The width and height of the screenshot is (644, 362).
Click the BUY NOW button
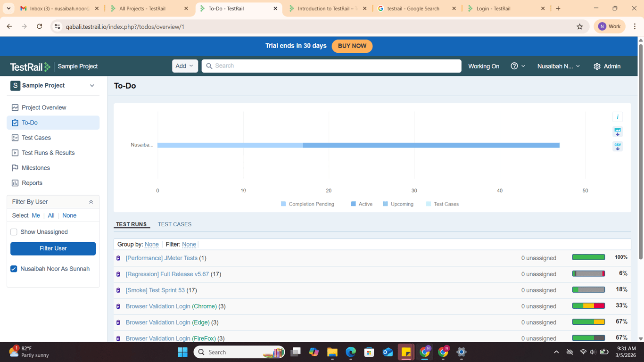coord(352,46)
